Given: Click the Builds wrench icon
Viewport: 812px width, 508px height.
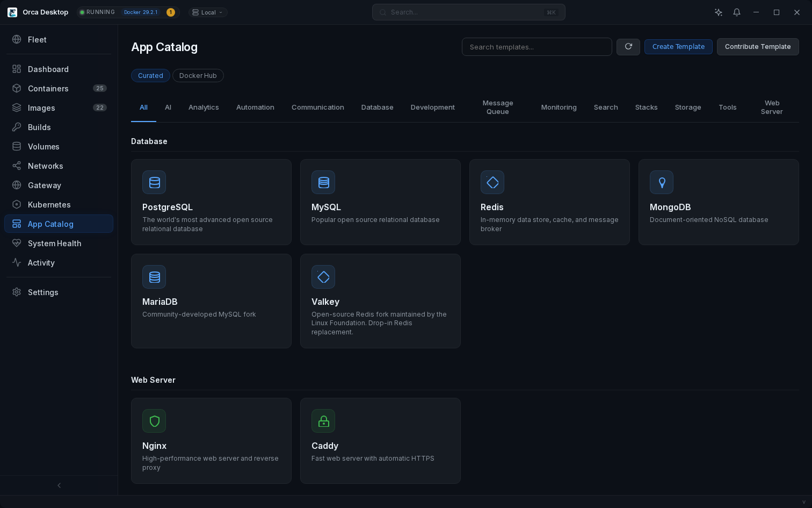Looking at the screenshot, I should [x=17, y=127].
